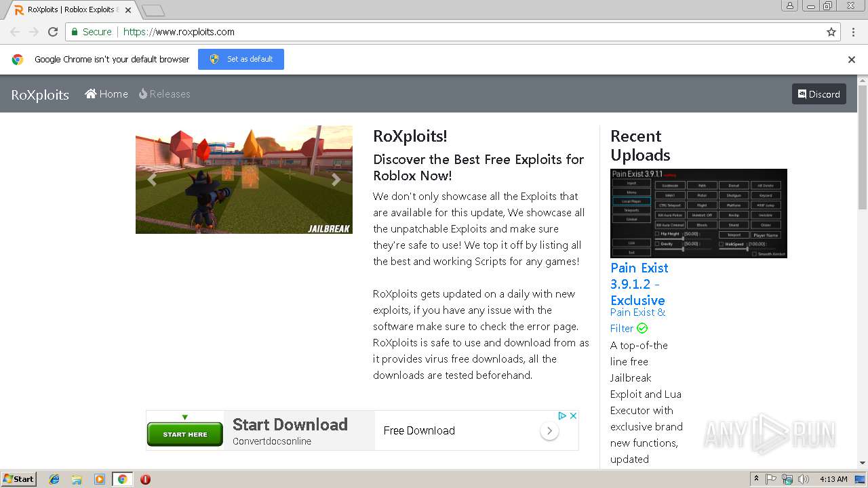Click the network tray icon

[x=787, y=479]
